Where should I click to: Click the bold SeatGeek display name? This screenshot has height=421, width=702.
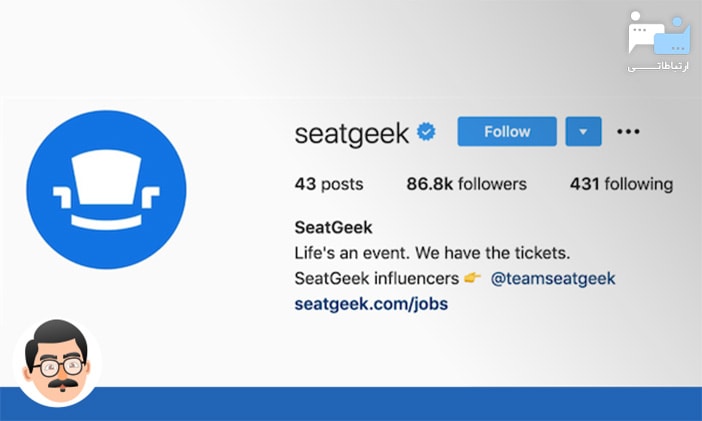coord(333,227)
